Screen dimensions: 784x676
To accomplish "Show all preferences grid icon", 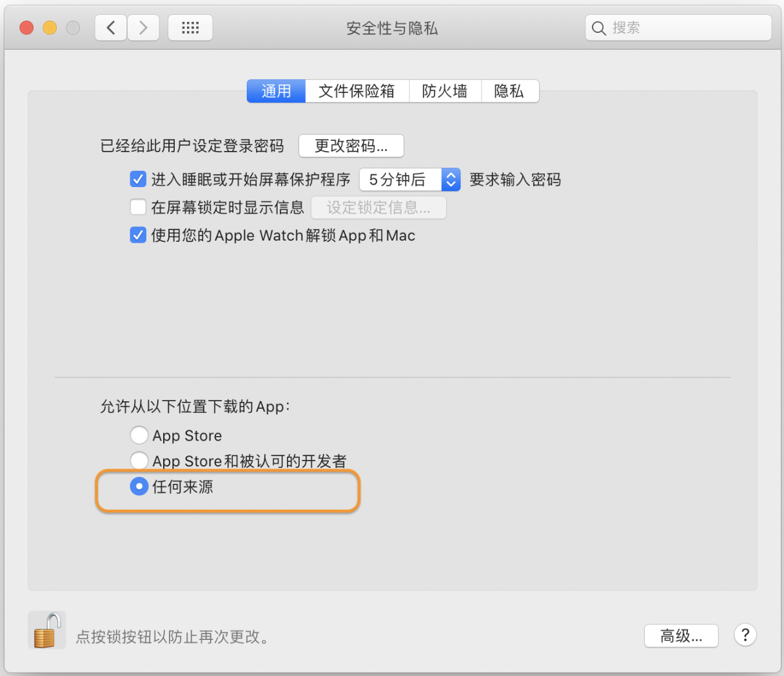I will click(190, 28).
